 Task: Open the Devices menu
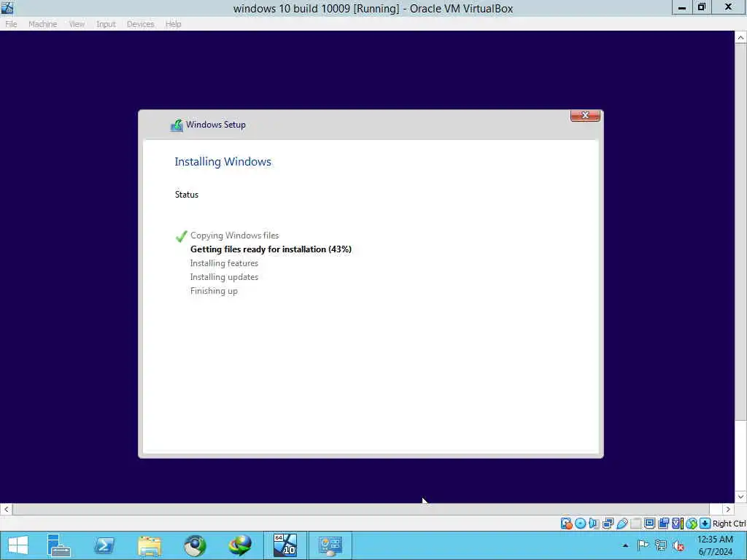[140, 24]
